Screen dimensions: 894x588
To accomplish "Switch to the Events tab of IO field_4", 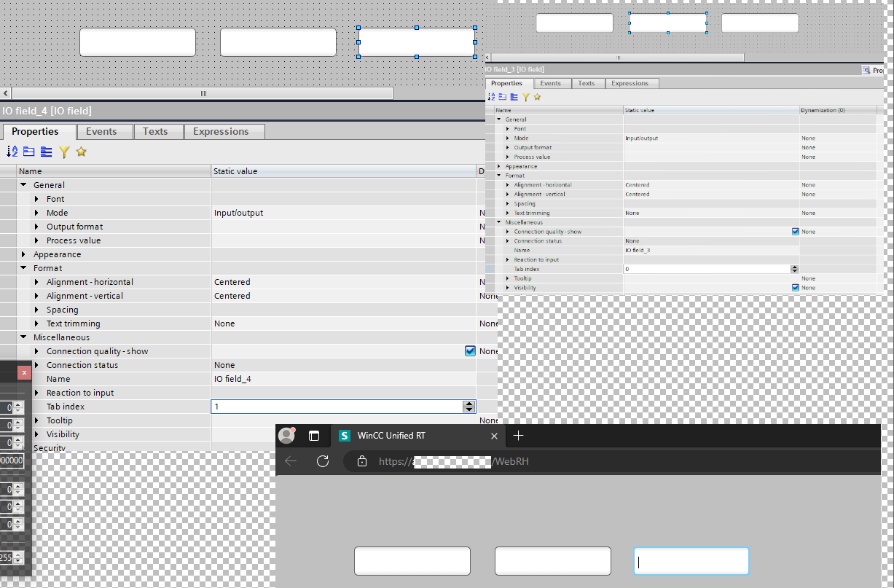I will 101,132.
